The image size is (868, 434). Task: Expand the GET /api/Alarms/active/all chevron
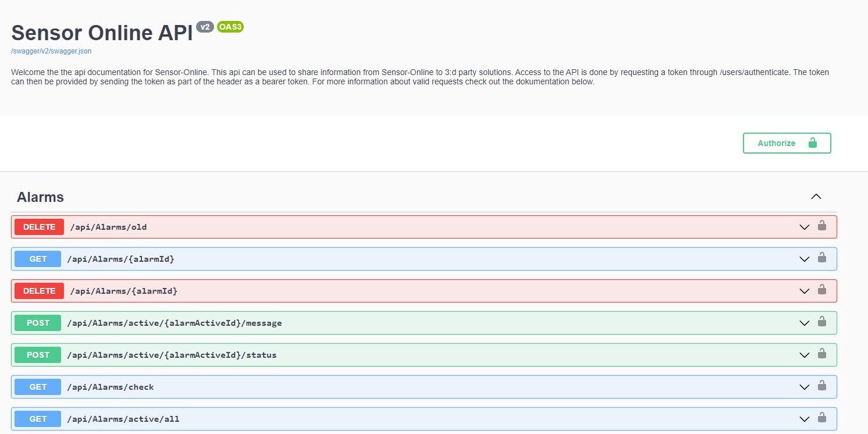coord(804,419)
